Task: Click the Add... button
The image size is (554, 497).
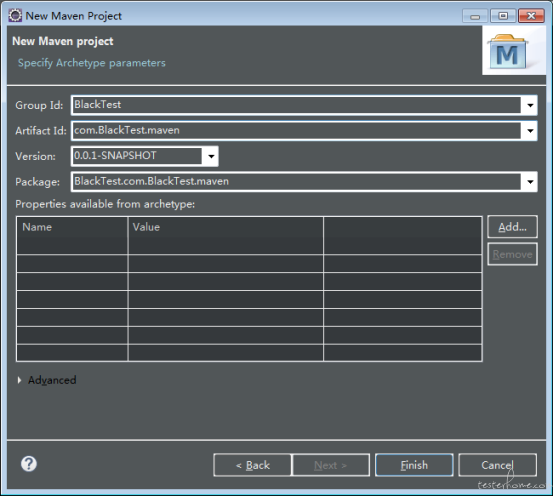Action: point(512,227)
